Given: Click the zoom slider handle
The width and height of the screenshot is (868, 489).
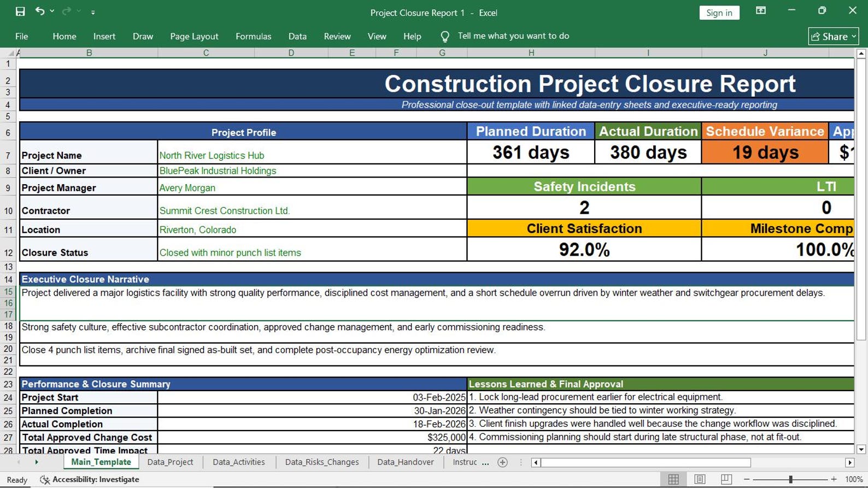Looking at the screenshot, I should tap(790, 479).
